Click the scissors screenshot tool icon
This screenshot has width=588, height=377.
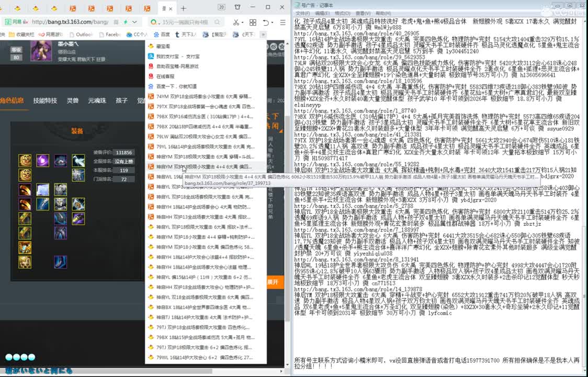pyautogui.click(x=236, y=23)
